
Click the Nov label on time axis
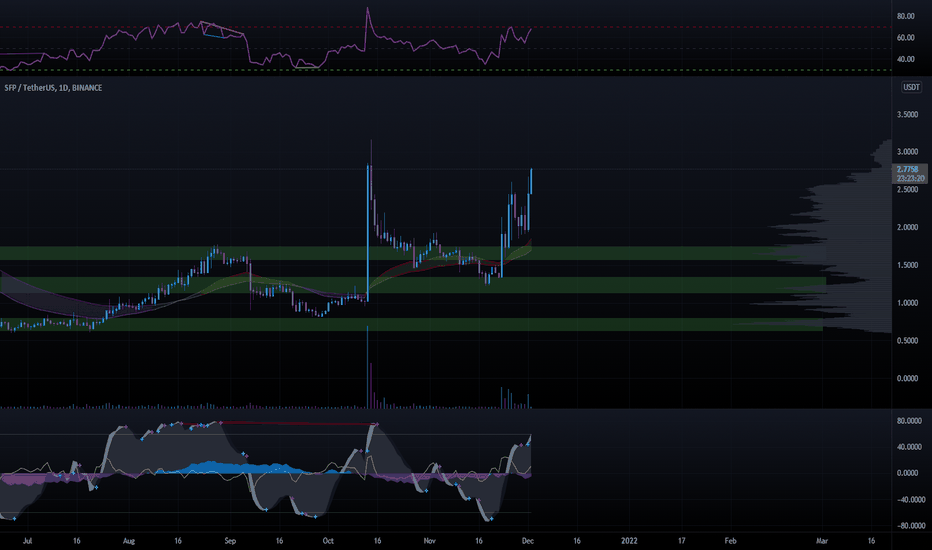[430, 541]
